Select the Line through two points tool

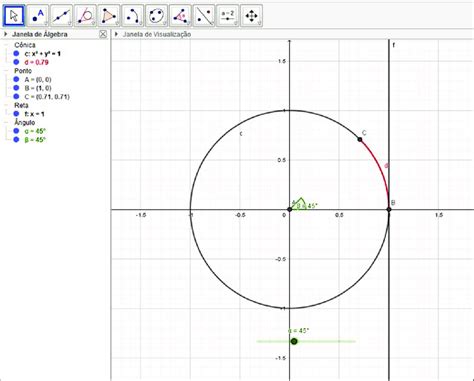click(62, 16)
